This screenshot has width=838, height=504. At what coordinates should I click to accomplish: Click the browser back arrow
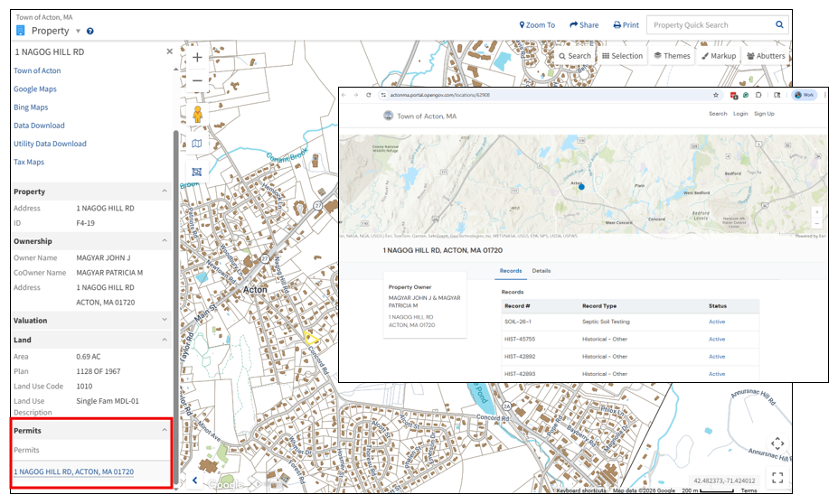[344, 95]
